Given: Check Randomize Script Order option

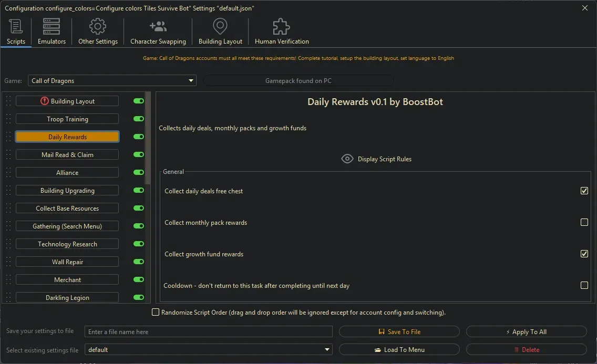Looking at the screenshot, I should [x=156, y=312].
